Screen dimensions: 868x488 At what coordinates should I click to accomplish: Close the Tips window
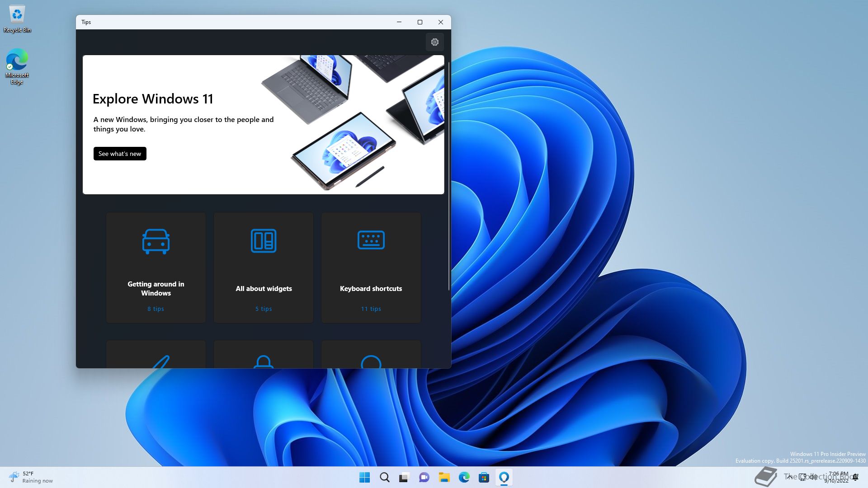pos(441,22)
